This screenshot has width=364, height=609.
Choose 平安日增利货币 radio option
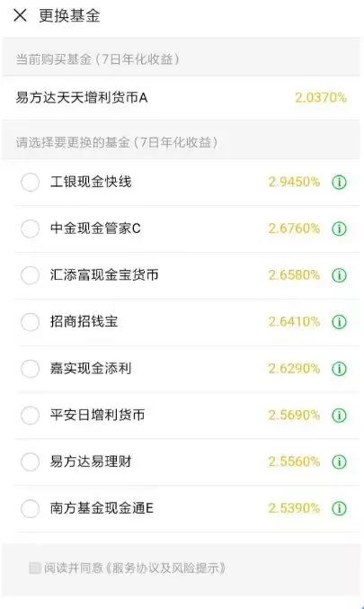coord(30,415)
